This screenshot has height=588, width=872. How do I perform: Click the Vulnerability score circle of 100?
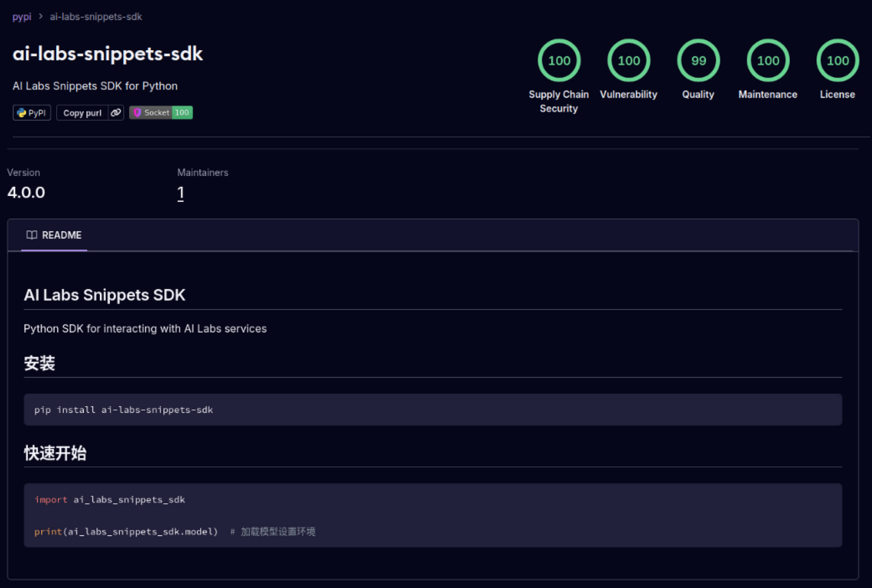(x=628, y=60)
